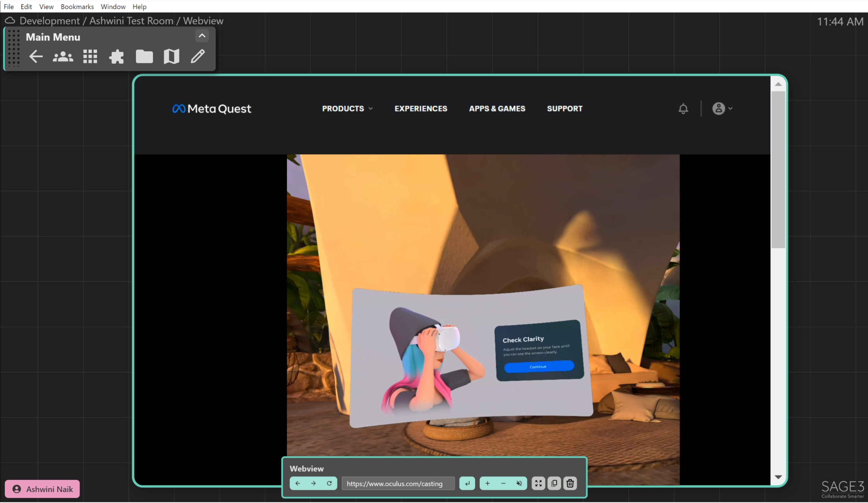Open the APPS & GAMES link
The image size is (868, 503).
[497, 109]
